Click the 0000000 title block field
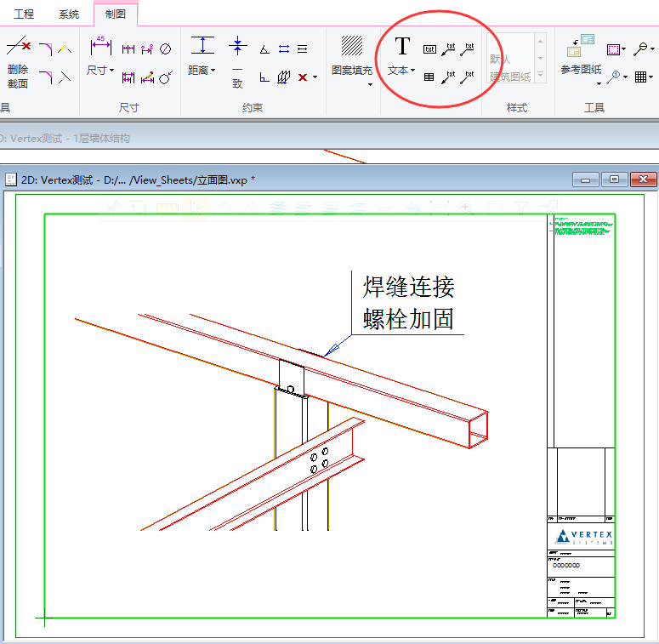This screenshot has height=644, width=659. (x=566, y=566)
